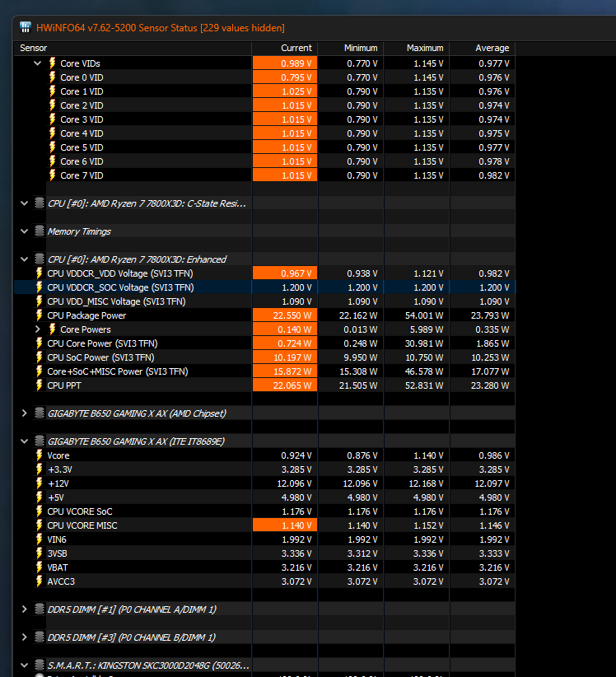Click the lightning icon for CPU VCORE SoC

40,511
